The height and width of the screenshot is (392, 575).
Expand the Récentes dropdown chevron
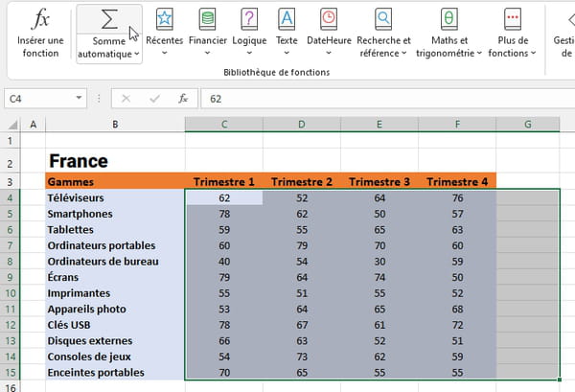(164, 53)
